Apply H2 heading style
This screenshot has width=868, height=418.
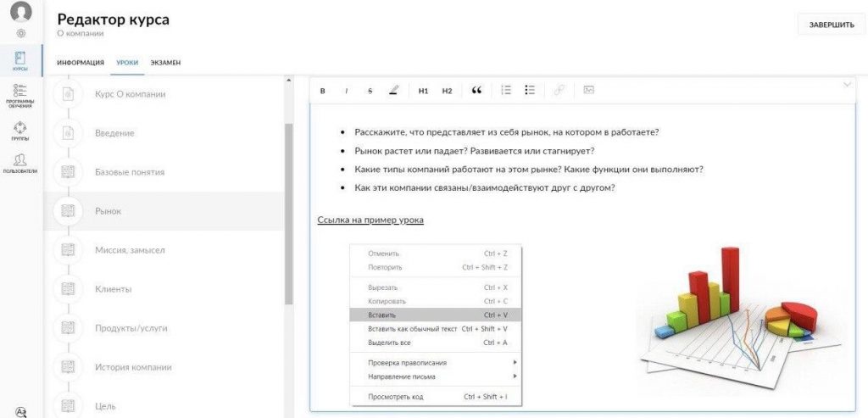[x=448, y=91]
